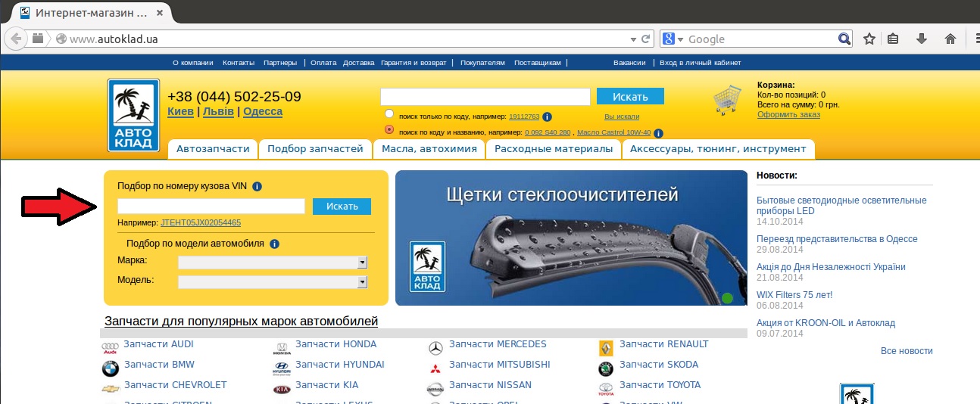Screen dimensions: 980x404
Task: Click the Autoklad palm logo in header
Action: (x=133, y=115)
